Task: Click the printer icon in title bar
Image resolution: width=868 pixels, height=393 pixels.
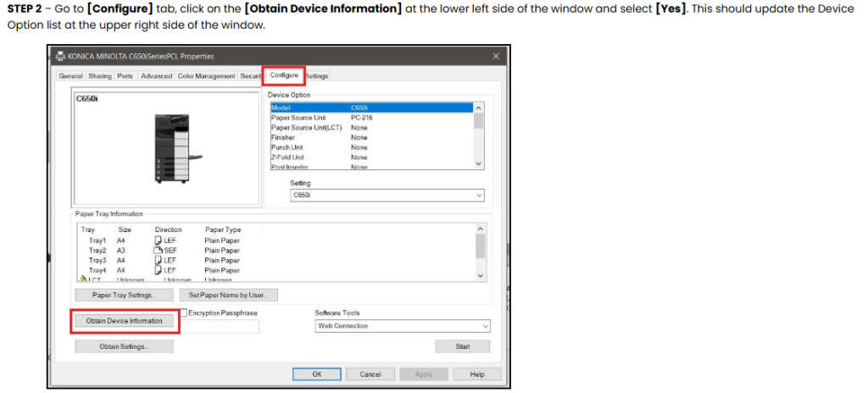Action: click(61, 56)
